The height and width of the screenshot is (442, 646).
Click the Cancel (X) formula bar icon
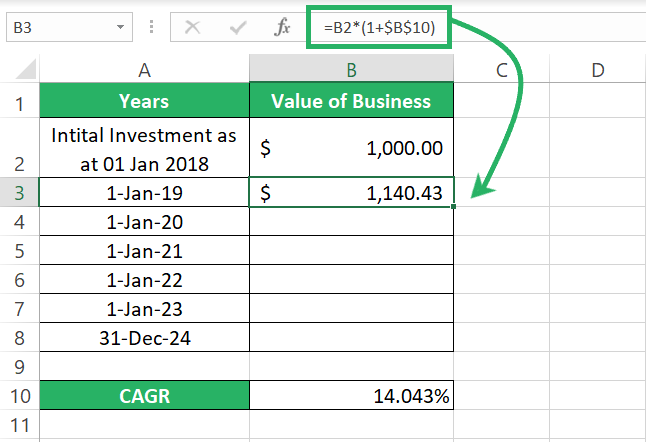[x=192, y=28]
